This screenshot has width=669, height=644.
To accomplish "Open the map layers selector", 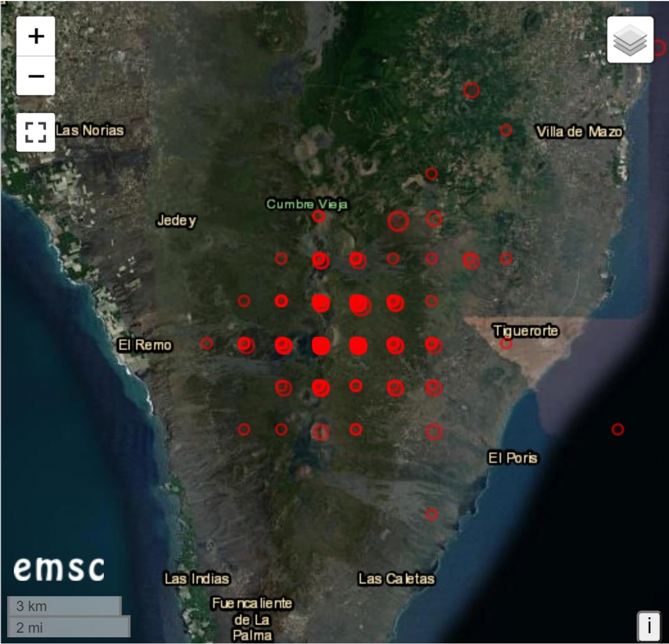I will coord(630,40).
